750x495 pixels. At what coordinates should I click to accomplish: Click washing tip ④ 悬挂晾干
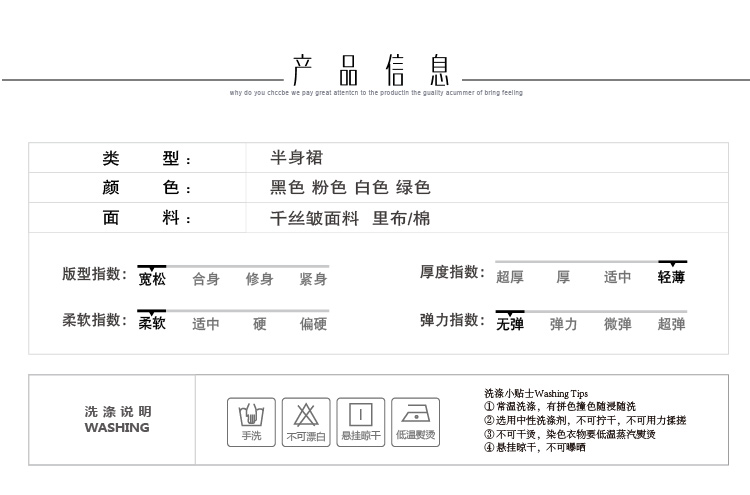tap(535, 448)
